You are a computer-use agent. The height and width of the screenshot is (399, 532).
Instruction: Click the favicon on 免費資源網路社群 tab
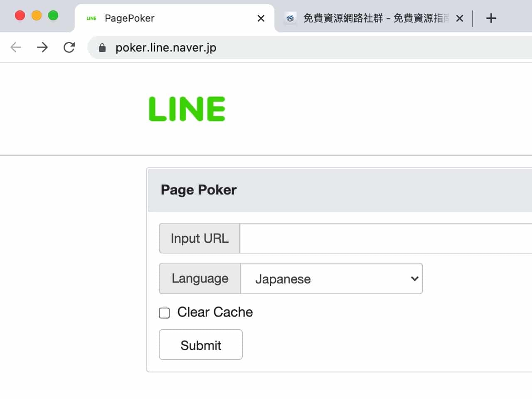click(x=290, y=18)
